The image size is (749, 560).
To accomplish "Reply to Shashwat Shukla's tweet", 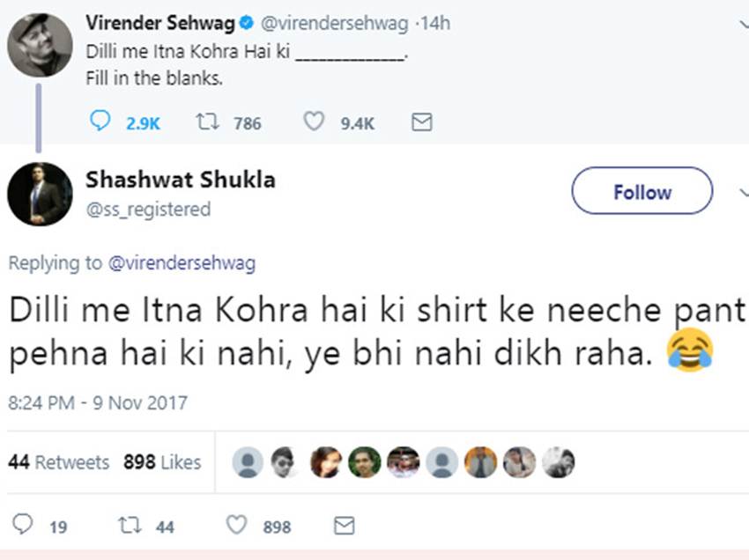I will [23, 526].
